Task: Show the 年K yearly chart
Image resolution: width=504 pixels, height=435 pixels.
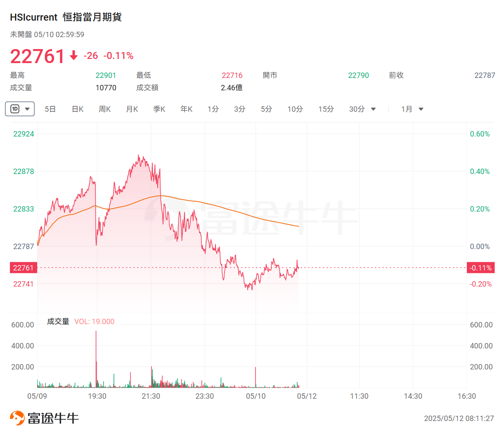Action: click(186, 109)
